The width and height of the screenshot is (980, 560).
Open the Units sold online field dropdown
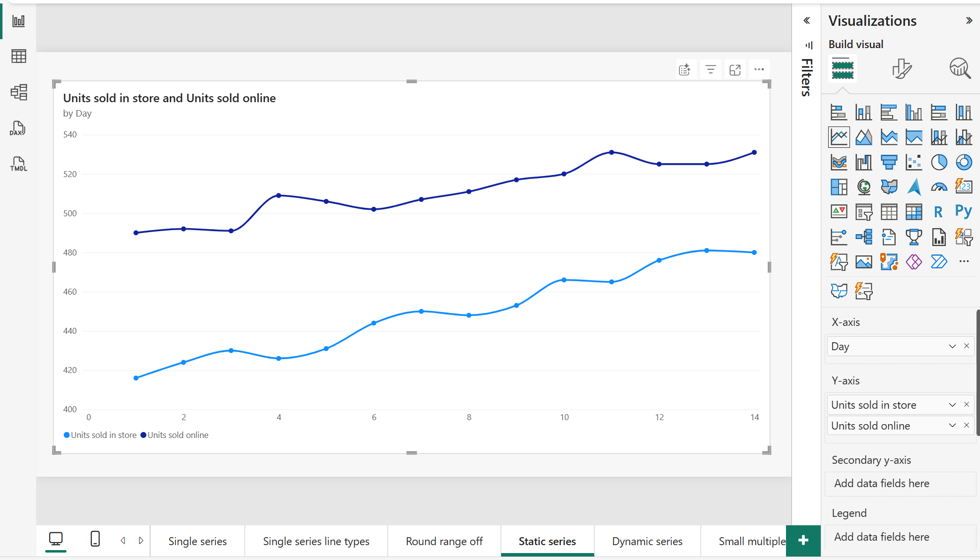952,426
